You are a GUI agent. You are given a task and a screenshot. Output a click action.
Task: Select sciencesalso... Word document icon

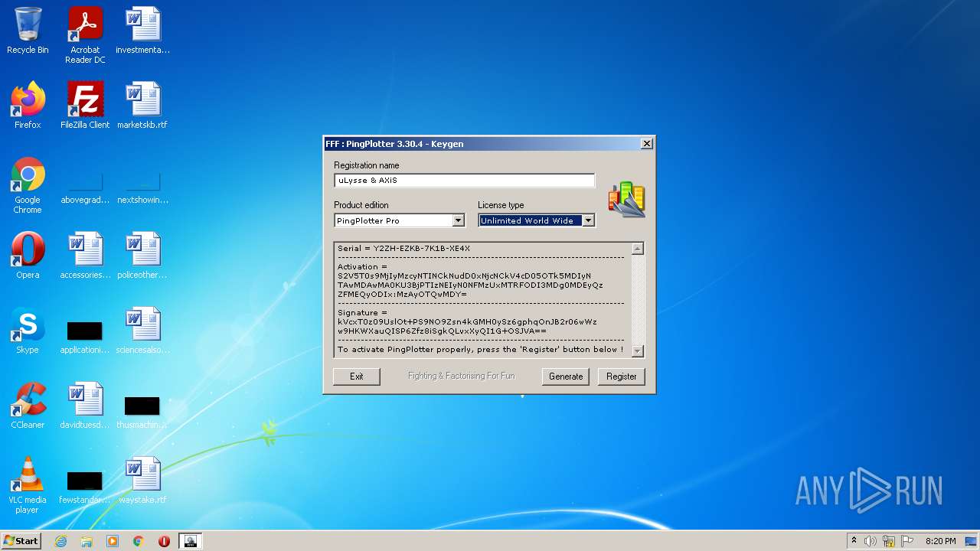[x=142, y=331]
